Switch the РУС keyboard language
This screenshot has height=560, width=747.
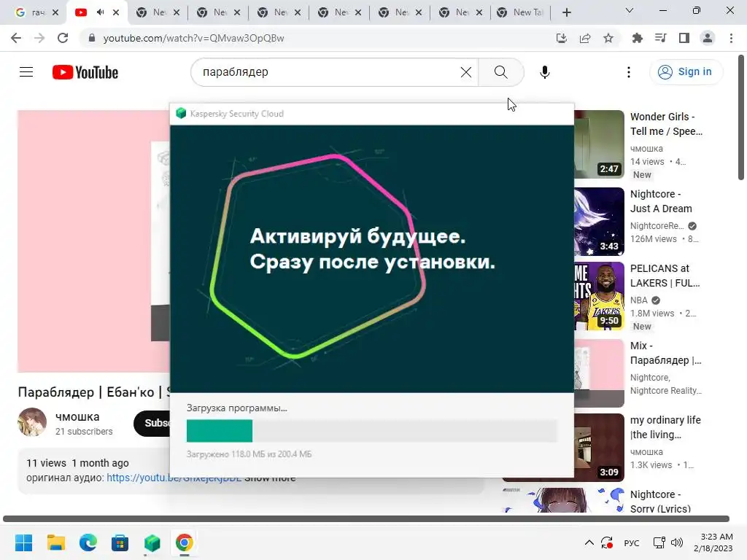click(632, 542)
